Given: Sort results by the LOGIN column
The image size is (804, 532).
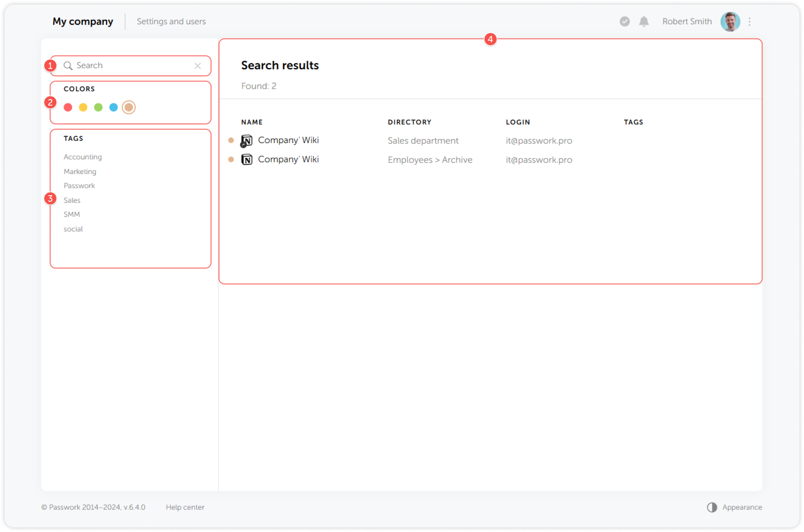Looking at the screenshot, I should pyautogui.click(x=518, y=122).
